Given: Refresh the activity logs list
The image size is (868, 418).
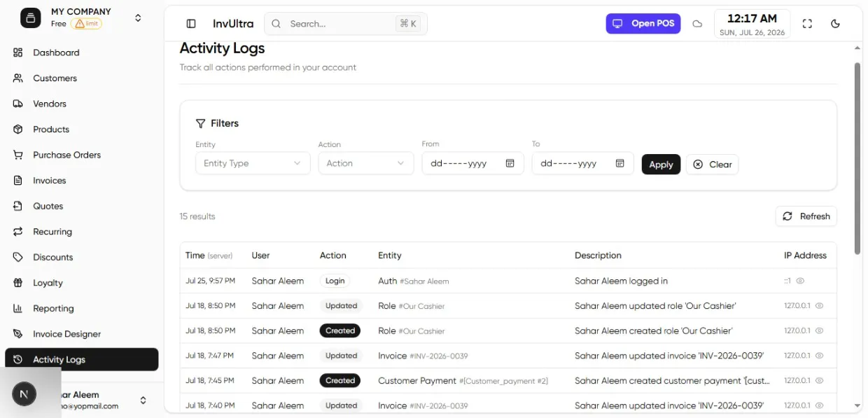Looking at the screenshot, I should [806, 216].
